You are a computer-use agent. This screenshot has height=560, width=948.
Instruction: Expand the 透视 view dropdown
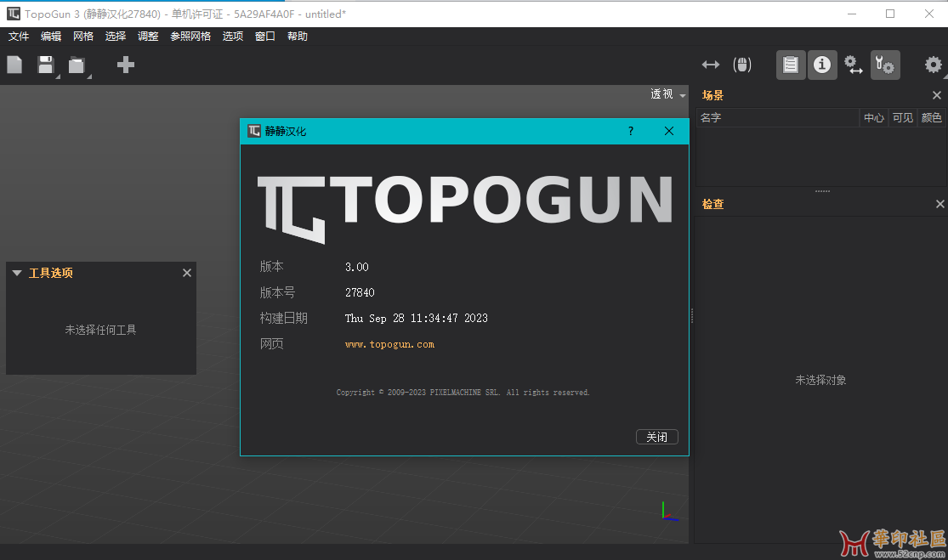(668, 94)
